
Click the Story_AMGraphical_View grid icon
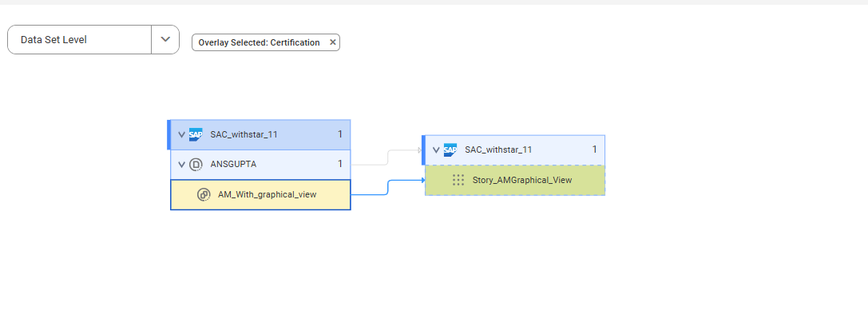click(458, 180)
